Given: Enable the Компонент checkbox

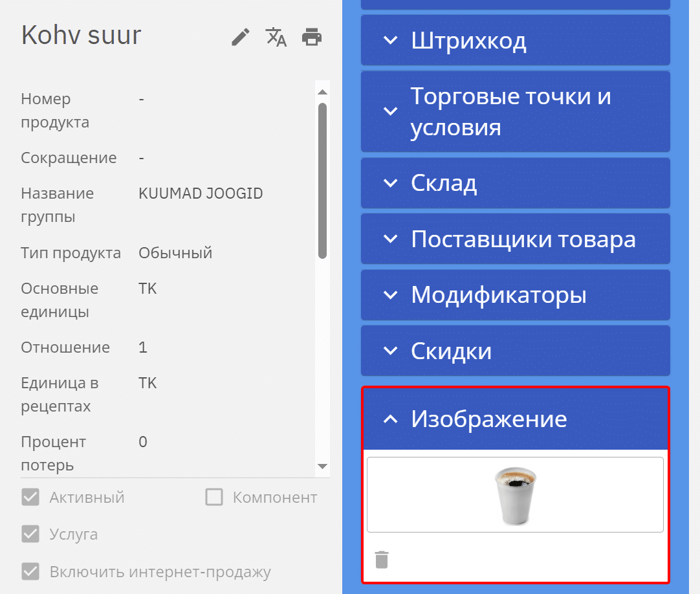Looking at the screenshot, I should coord(214,497).
